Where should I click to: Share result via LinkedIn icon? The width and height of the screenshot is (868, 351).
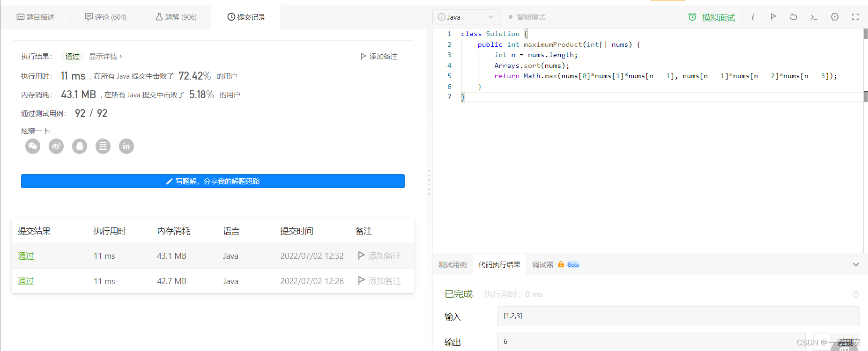point(126,146)
